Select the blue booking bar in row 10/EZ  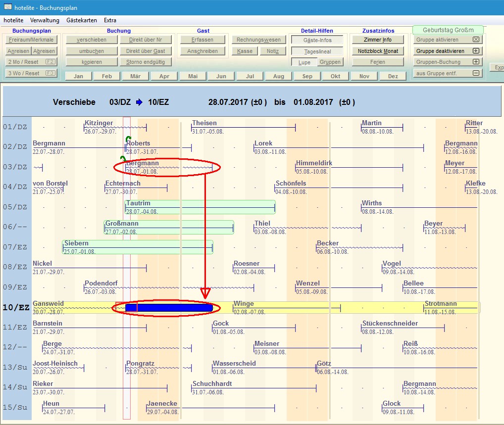tap(169, 308)
